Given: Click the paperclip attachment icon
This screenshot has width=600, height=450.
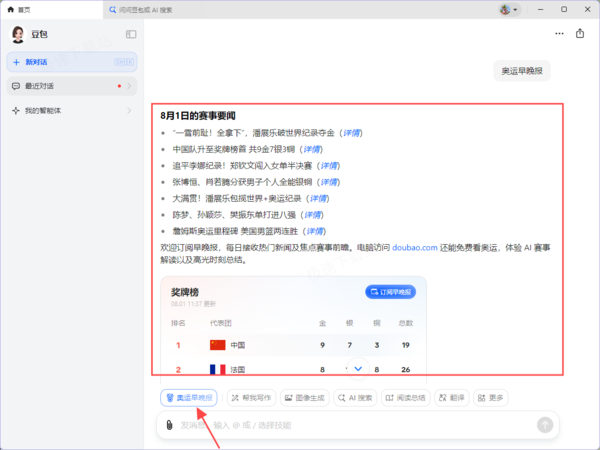Looking at the screenshot, I should pos(169,425).
